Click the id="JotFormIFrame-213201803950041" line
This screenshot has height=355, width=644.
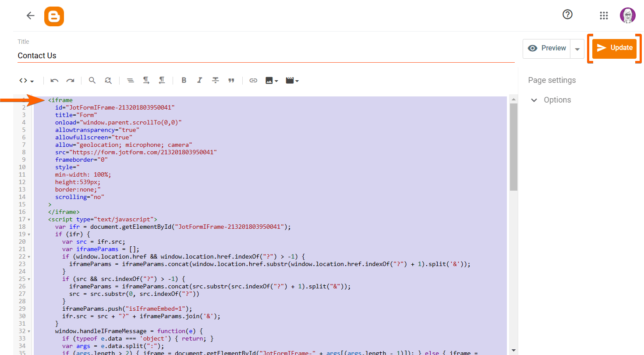point(115,108)
